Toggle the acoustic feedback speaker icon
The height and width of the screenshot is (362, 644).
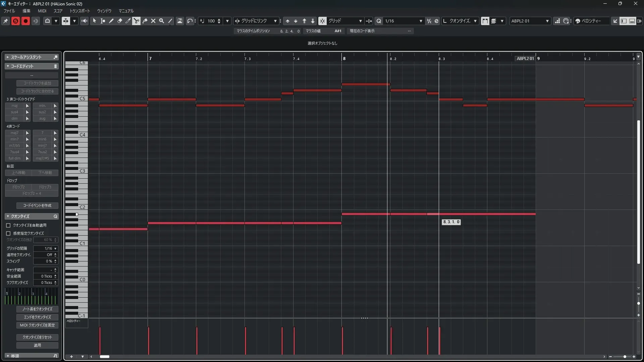tap(84, 21)
